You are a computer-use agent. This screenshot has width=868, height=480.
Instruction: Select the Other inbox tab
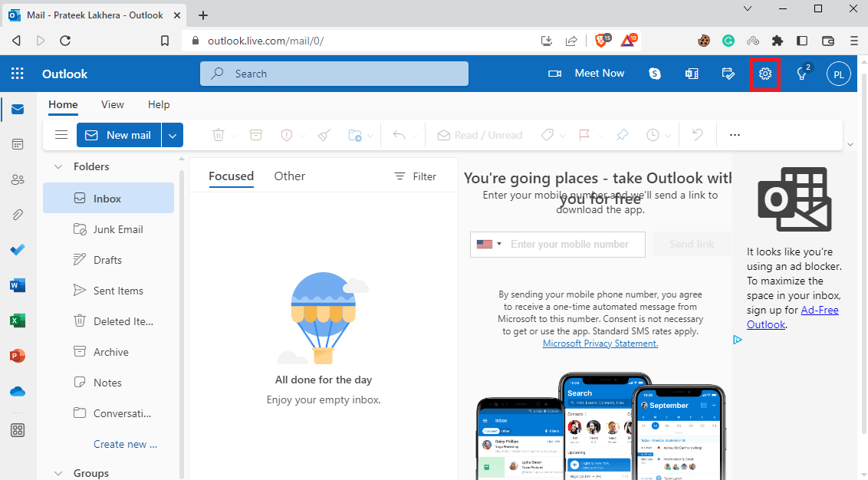[290, 176]
